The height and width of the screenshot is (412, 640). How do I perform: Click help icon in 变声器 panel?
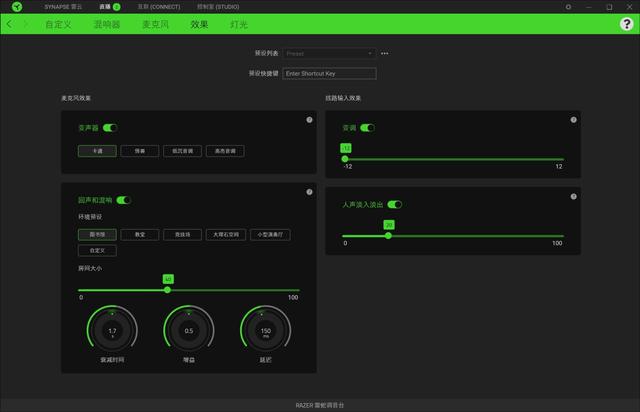tap(309, 120)
